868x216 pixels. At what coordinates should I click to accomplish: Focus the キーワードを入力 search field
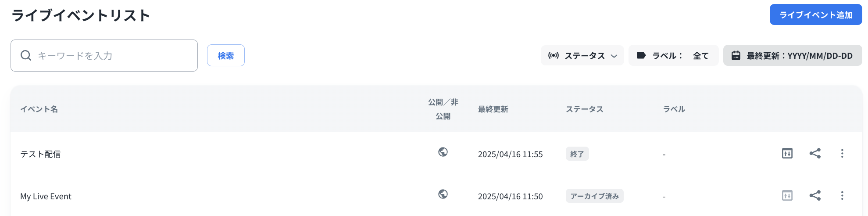pos(114,56)
